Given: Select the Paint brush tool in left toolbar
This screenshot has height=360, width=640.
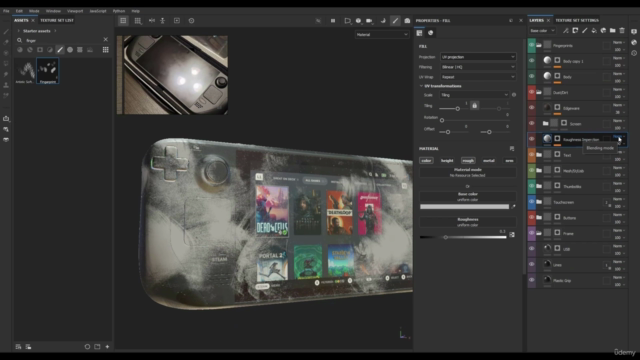Looking at the screenshot, I should click(6, 31).
